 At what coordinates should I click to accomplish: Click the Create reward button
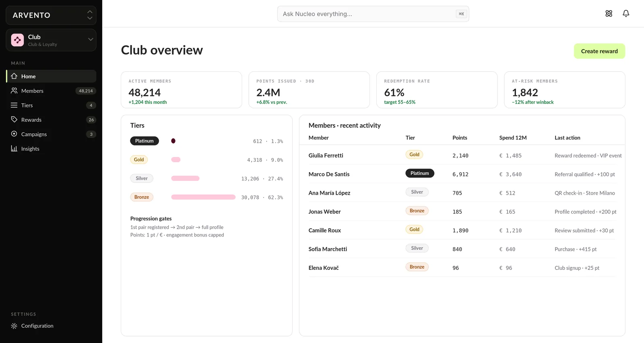tap(599, 51)
